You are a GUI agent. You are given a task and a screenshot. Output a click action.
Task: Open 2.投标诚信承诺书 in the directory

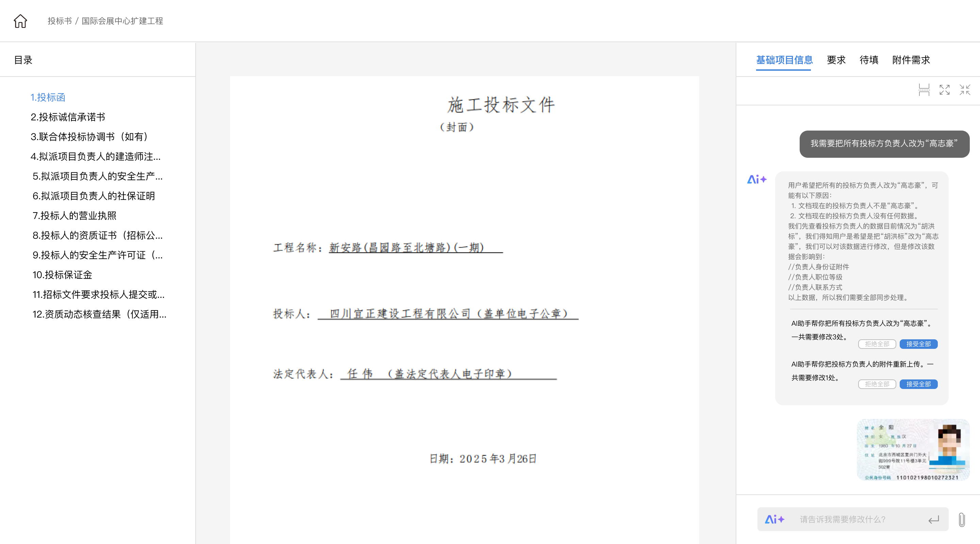68,117
